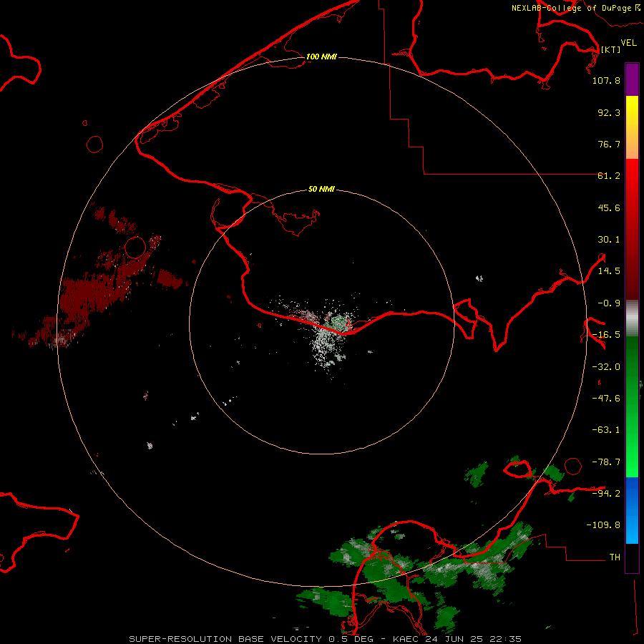644x644 pixels.
Task: Click the 61.2 velocity scale value
Action: (x=609, y=176)
